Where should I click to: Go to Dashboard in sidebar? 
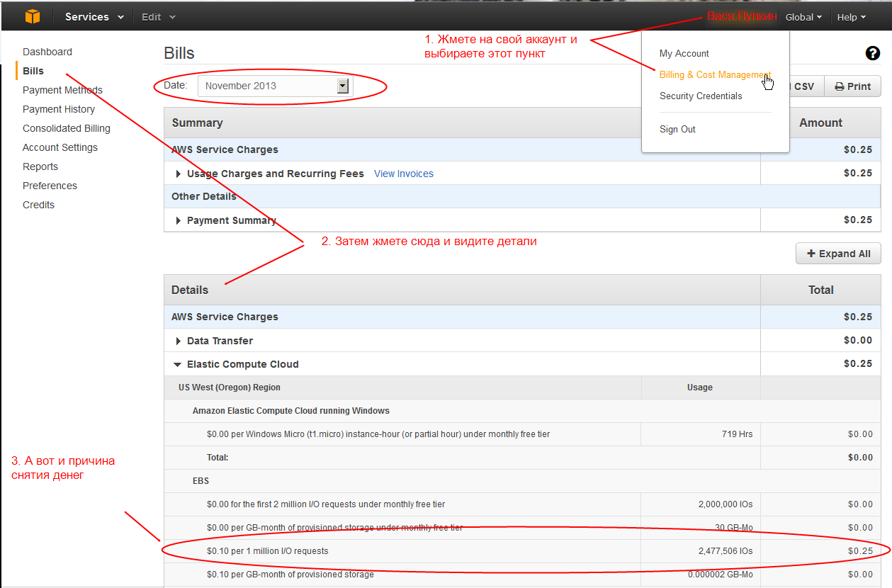(x=47, y=52)
